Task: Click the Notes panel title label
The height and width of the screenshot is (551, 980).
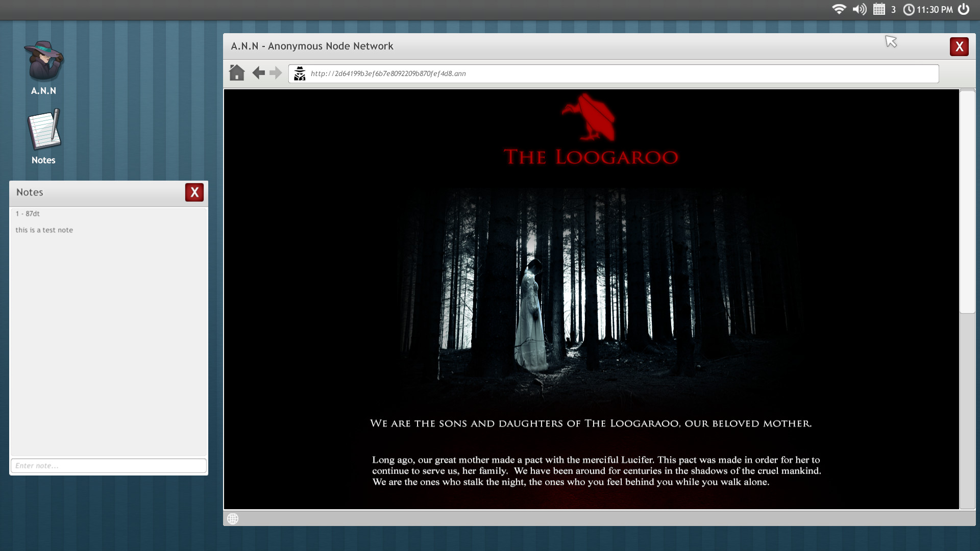Action: click(x=30, y=192)
